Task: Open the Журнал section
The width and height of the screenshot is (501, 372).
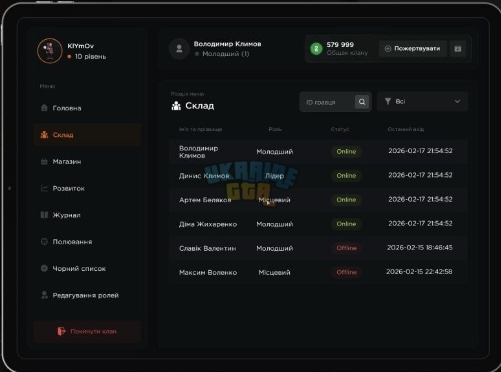Action: [87, 215]
